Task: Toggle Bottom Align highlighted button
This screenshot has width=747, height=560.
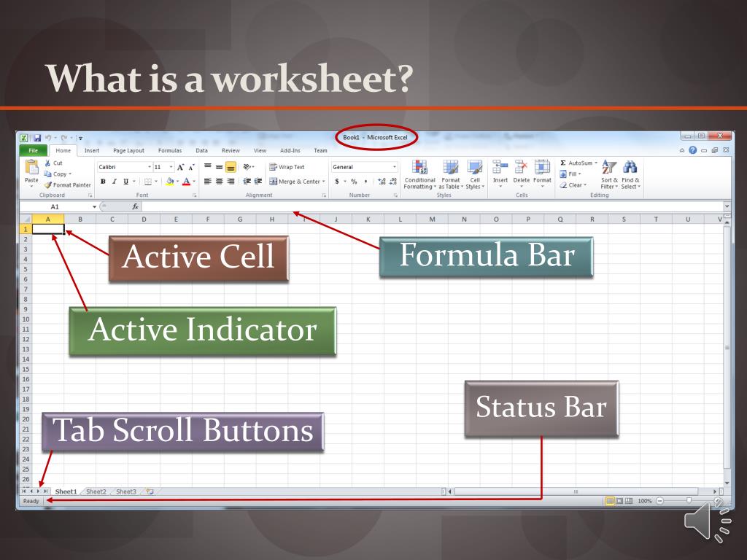Action: point(231,167)
